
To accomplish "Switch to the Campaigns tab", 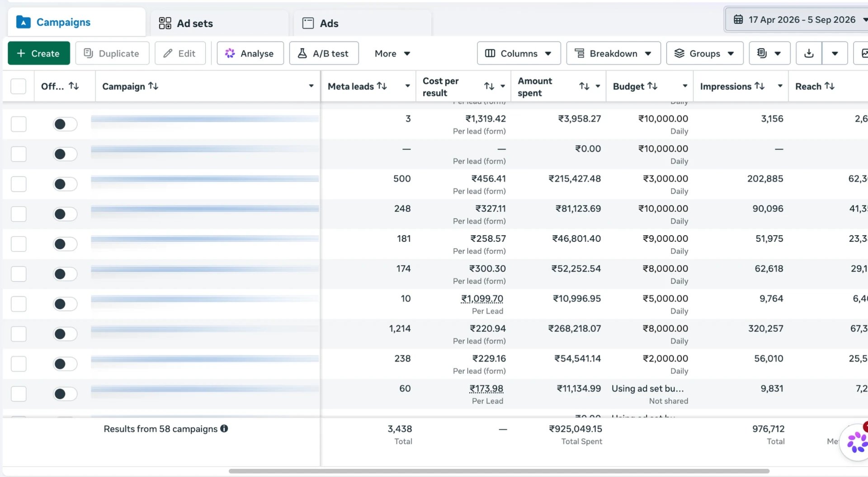I will pos(76,22).
